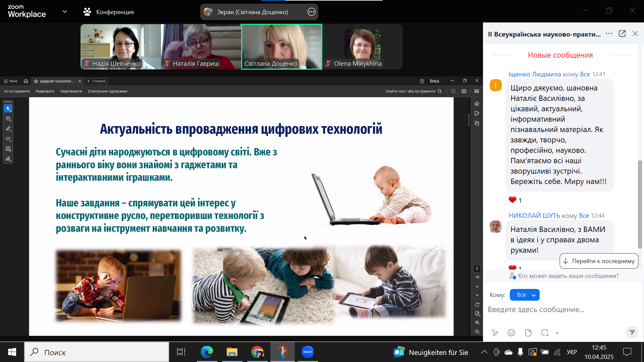Expand the Кому recipient dropdown Все
The height and width of the screenshot is (362, 644).
525,295
